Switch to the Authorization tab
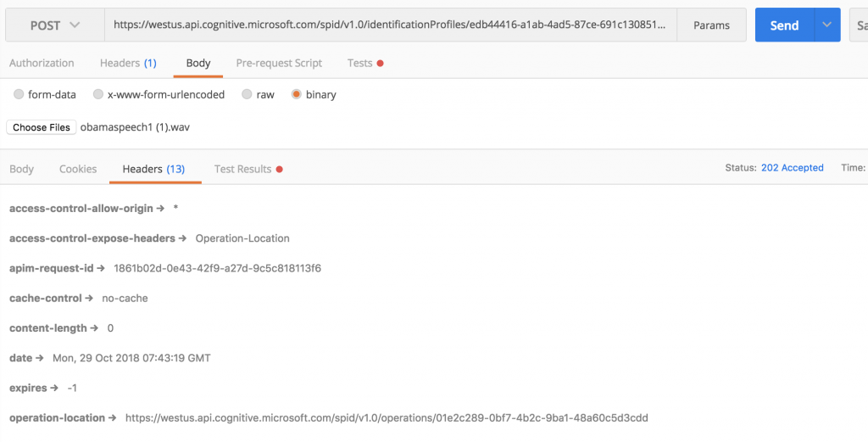 [x=42, y=63]
